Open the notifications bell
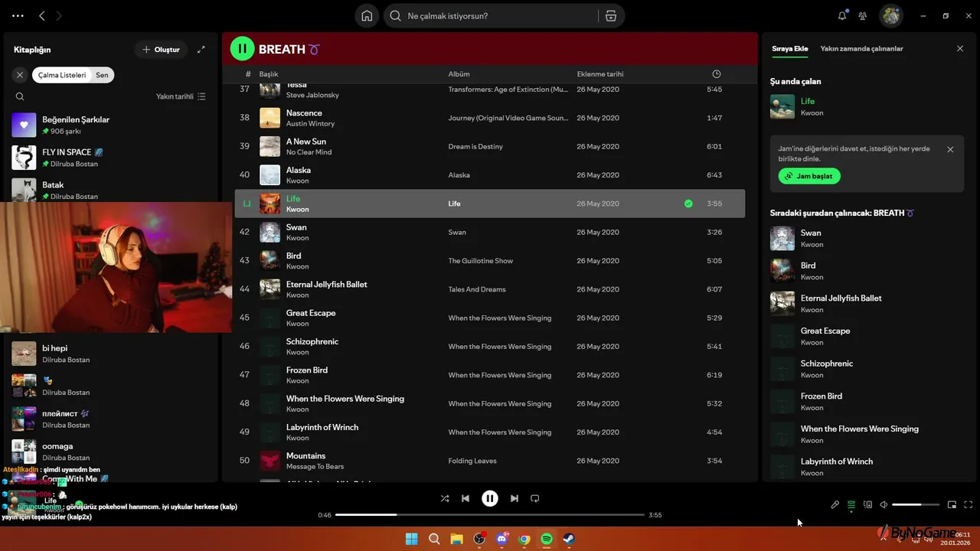 pyautogui.click(x=842, y=15)
